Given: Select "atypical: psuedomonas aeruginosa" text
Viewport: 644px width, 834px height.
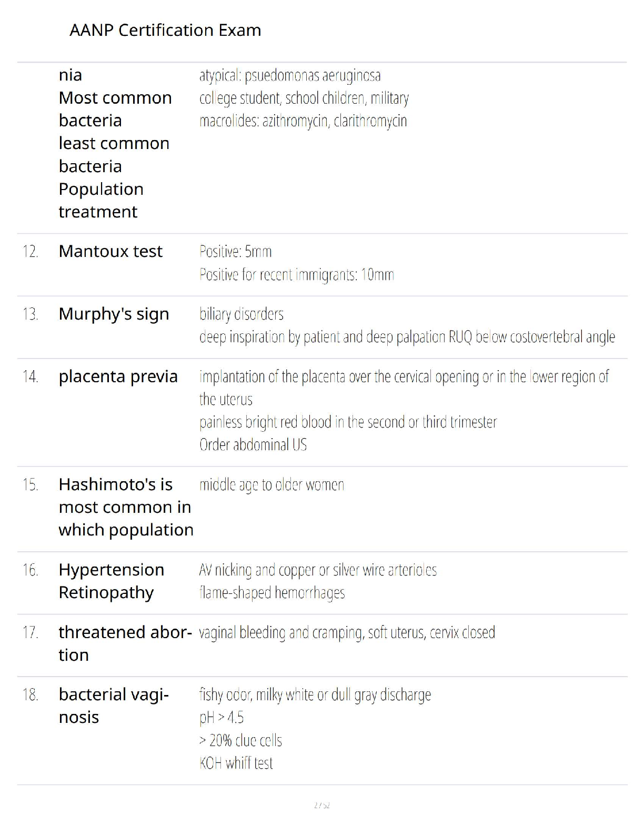Looking at the screenshot, I should 290,76.
